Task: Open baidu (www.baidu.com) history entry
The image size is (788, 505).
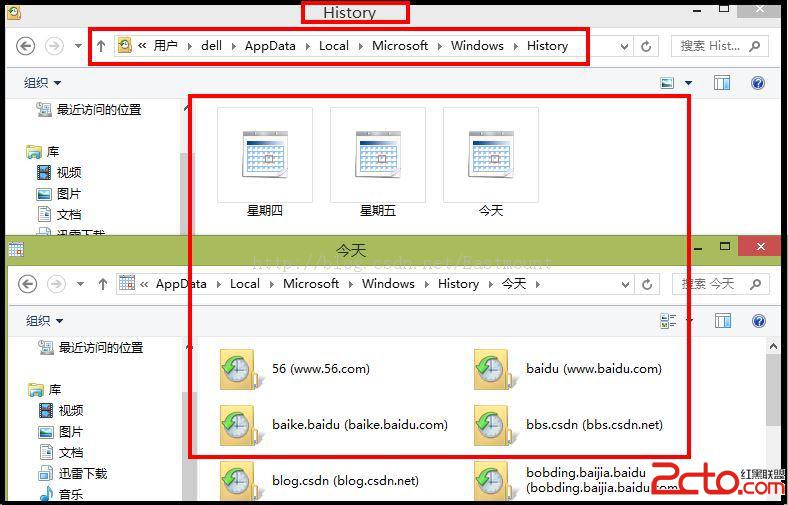Action: [x=568, y=369]
